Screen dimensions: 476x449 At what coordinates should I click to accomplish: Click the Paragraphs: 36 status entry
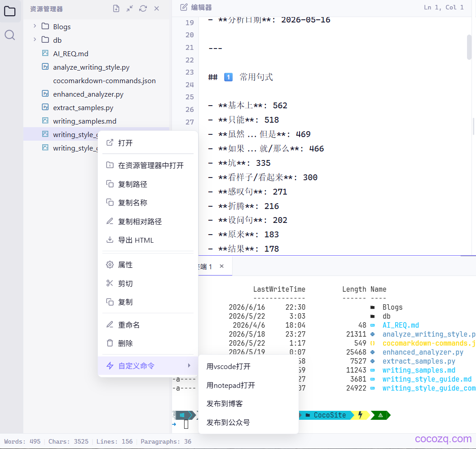click(166, 441)
